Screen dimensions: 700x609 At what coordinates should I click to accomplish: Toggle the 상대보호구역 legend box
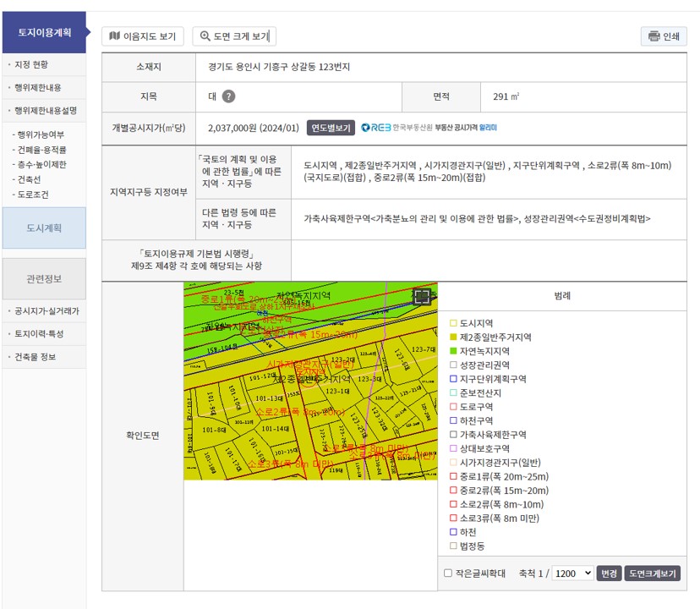pyautogui.click(x=453, y=448)
